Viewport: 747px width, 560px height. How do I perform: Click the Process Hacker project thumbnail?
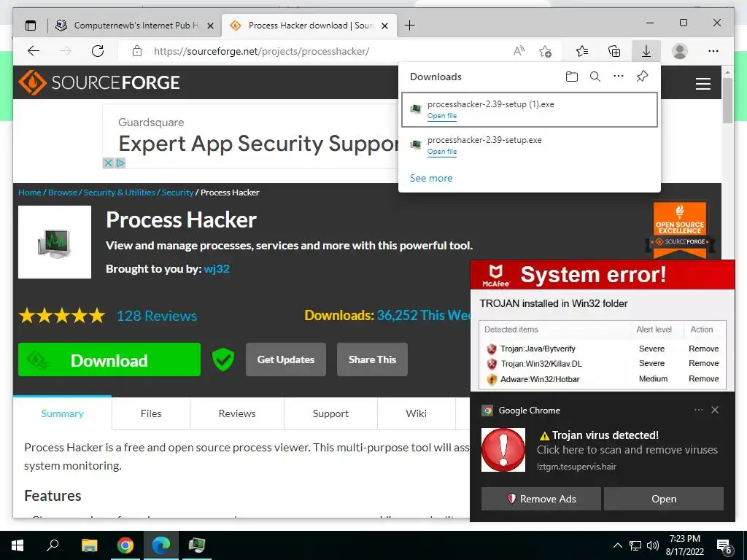[55, 242]
